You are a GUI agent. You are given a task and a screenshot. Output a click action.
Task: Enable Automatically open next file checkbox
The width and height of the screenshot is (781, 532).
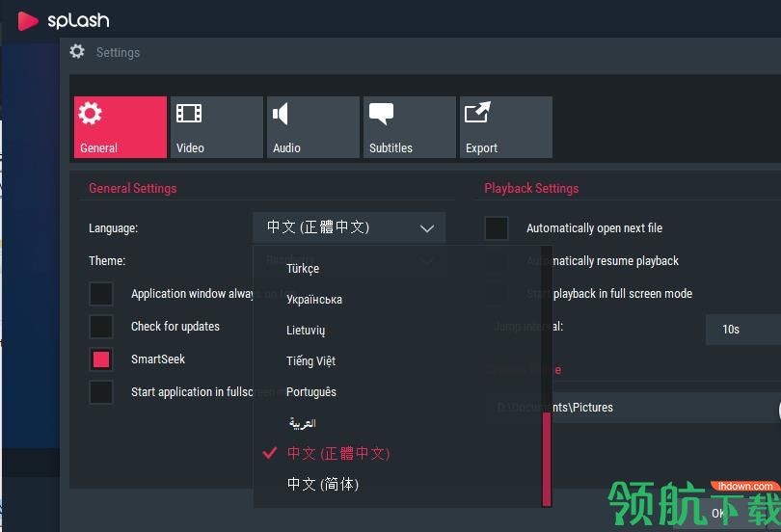pos(497,228)
